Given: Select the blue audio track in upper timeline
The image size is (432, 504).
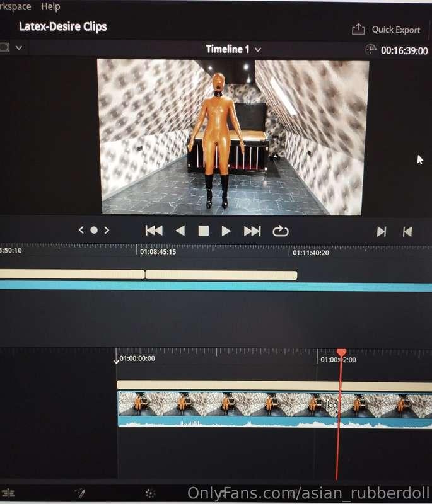Looking at the screenshot, I should pos(216,286).
